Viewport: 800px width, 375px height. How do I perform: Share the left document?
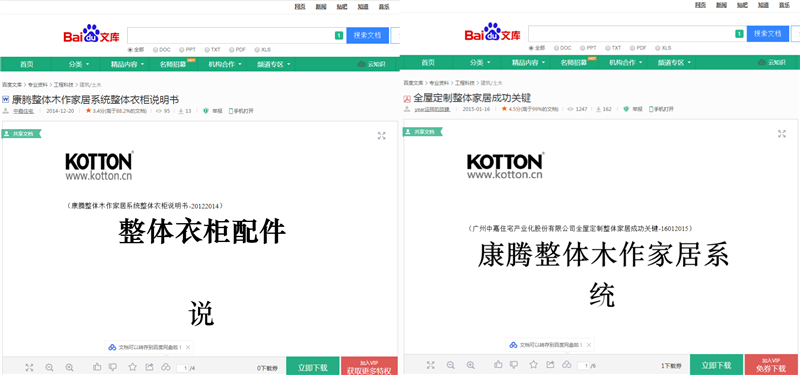coord(149,366)
